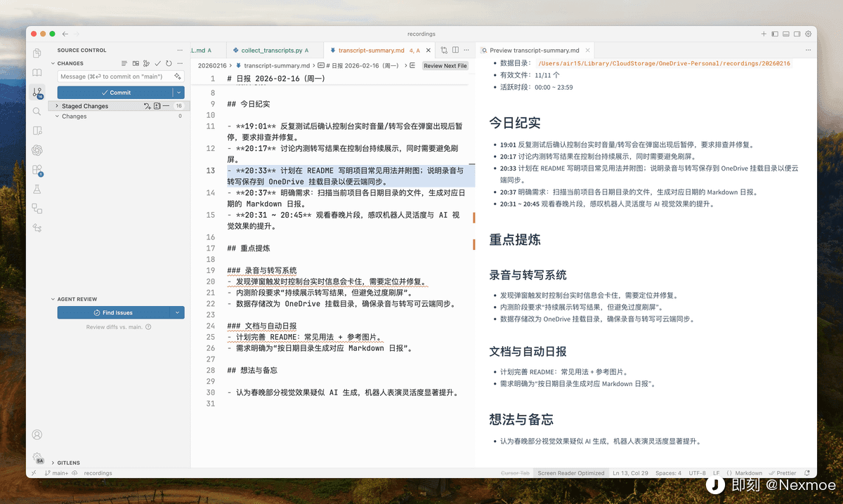This screenshot has height=504, width=843.
Task: Click the Find Issues button
Action: click(x=115, y=312)
